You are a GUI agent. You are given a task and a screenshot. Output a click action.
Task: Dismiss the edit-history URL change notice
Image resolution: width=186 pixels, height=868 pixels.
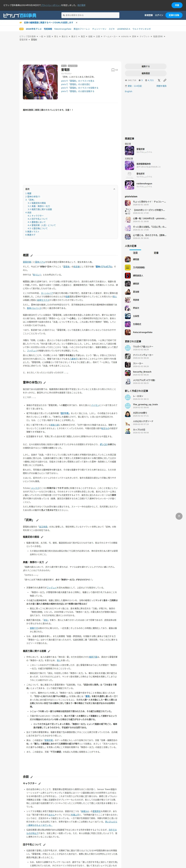[x=77, y=23]
